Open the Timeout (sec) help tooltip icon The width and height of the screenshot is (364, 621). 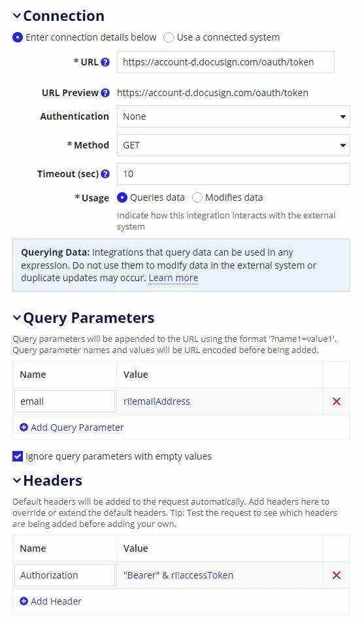click(105, 174)
